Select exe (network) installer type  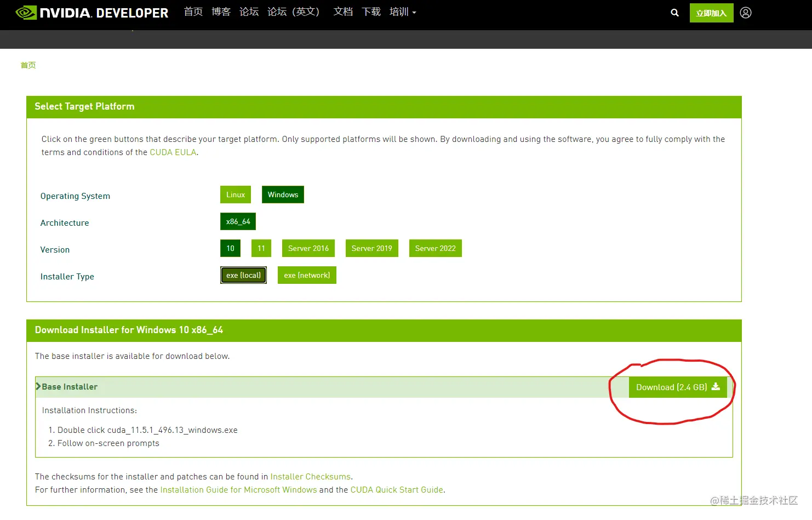pyautogui.click(x=307, y=275)
